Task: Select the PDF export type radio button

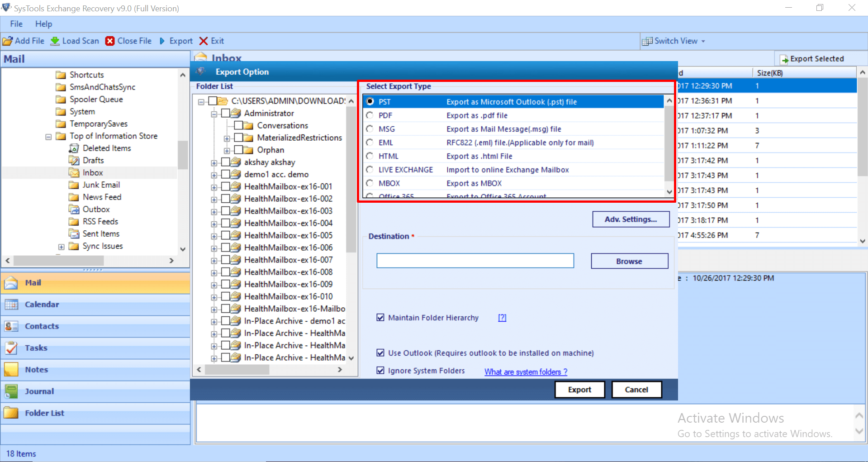Action: [x=370, y=115]
